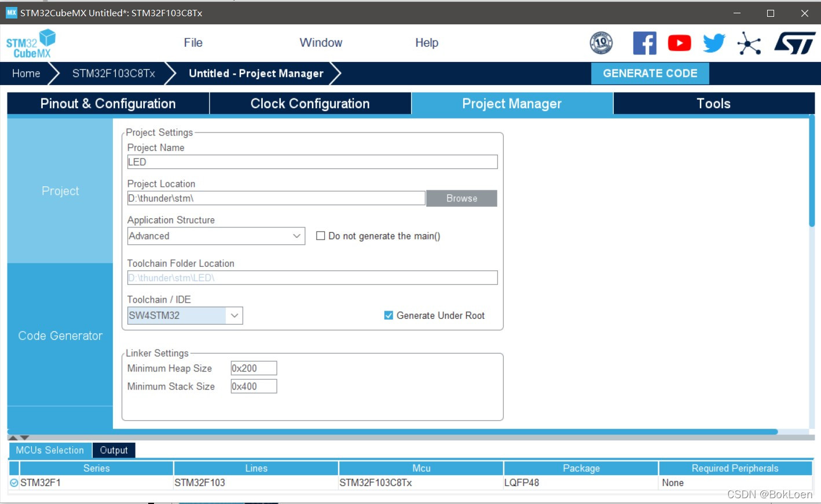
Task: Switch to the Tools tab
Action: [x=714, y=104]
